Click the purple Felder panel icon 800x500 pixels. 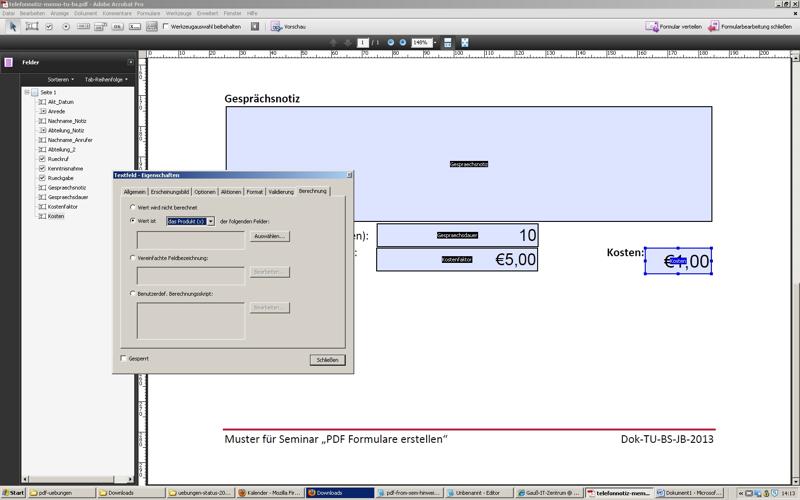8,62
